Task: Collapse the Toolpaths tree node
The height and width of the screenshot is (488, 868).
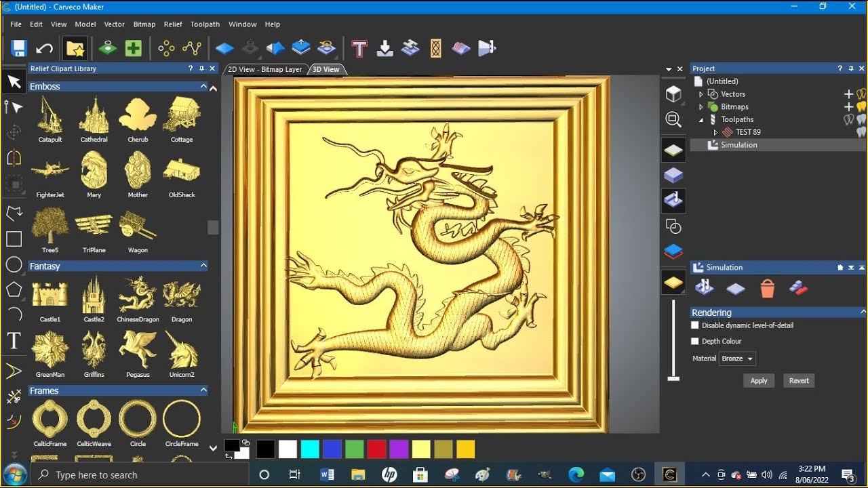Action: pos(701,120)
